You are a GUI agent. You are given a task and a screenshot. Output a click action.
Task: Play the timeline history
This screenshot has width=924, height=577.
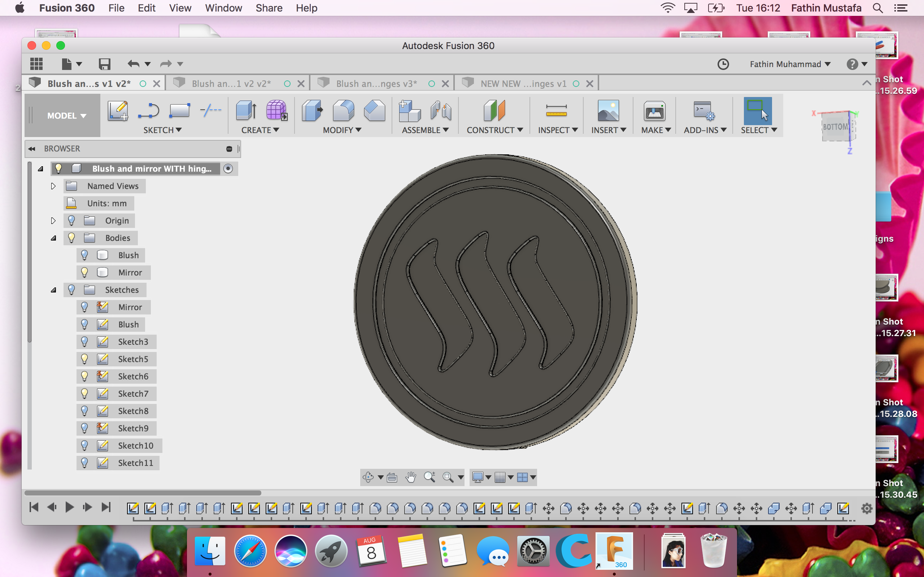click(x=70, y=507)
